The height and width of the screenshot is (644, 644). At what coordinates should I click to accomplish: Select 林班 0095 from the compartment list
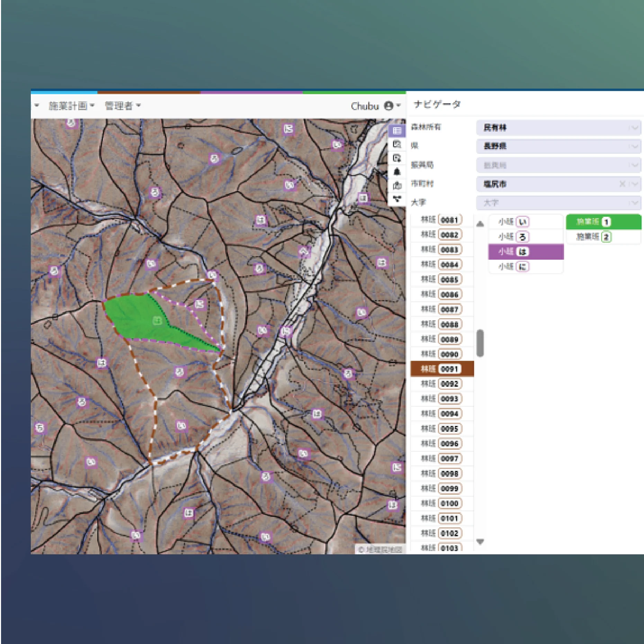pyautogui.click(x=442, y=429)
